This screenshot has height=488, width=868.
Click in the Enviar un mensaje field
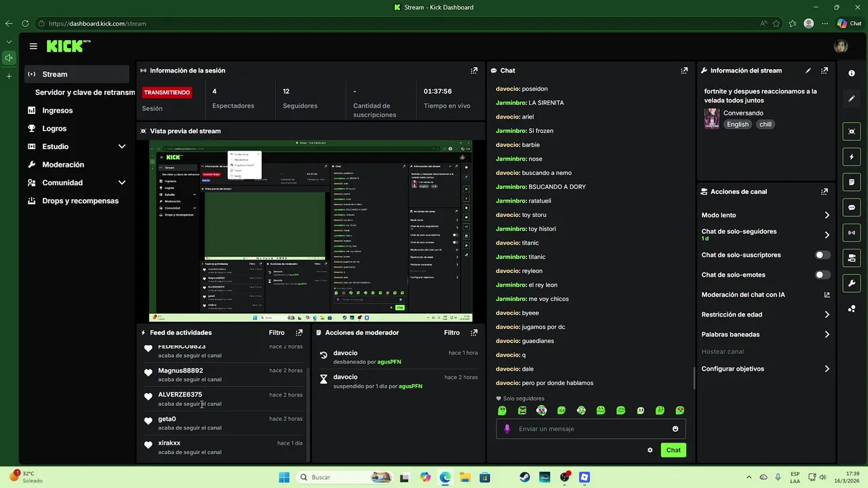tap(591, 429)
